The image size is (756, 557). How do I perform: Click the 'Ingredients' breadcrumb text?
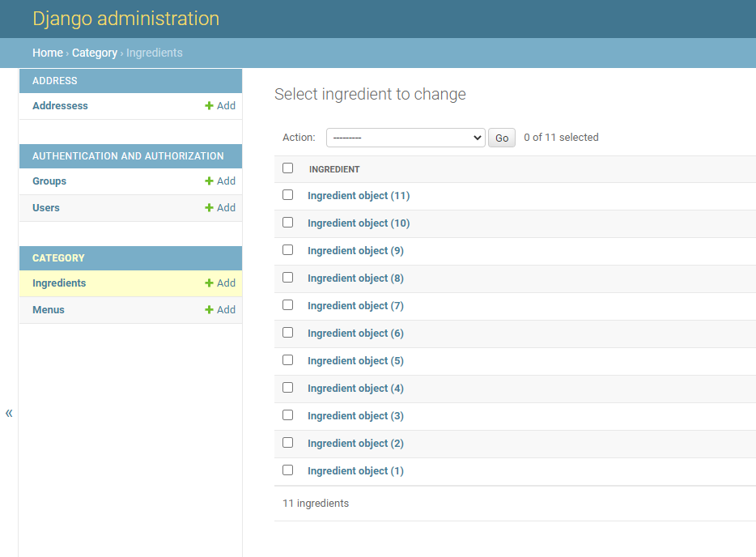(x=155, y=53)
